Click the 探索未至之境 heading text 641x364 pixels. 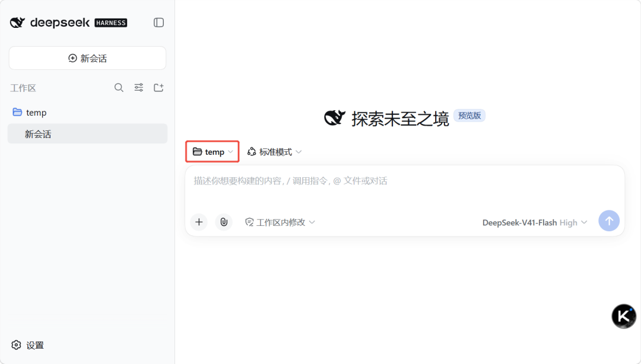(400, 119)
